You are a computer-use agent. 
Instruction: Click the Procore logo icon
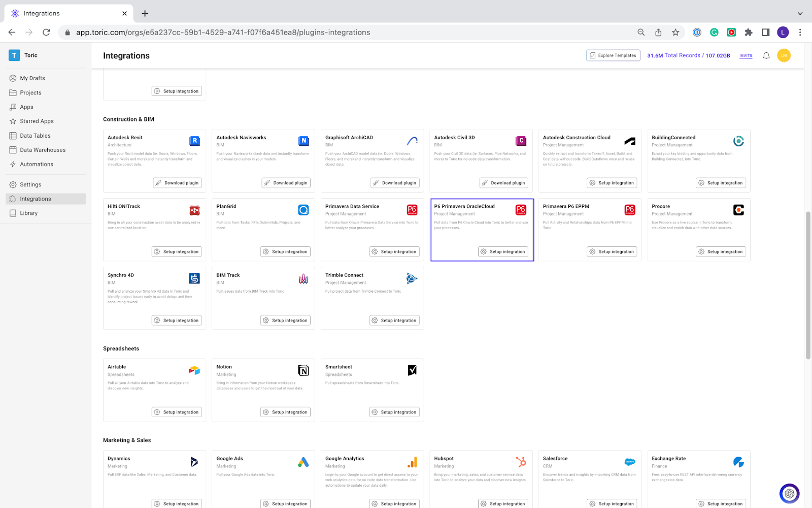coord(738,210)
